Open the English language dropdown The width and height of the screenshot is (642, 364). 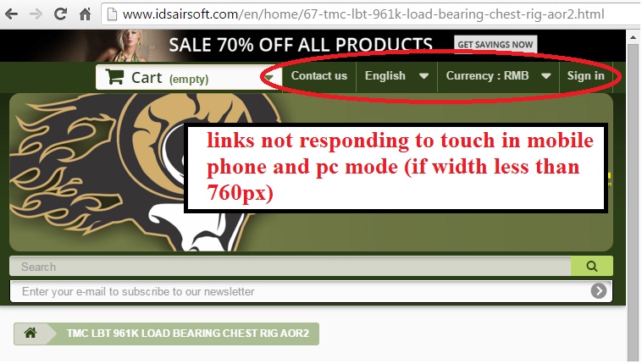[x=396, y=76]
